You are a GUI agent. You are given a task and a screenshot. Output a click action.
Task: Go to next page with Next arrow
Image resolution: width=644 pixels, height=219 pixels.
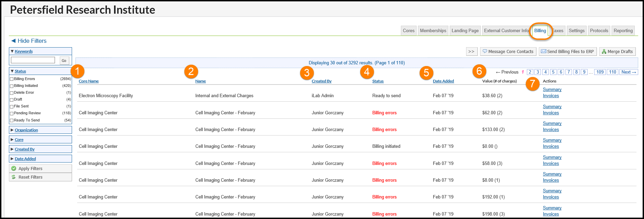tap(628, 72)
